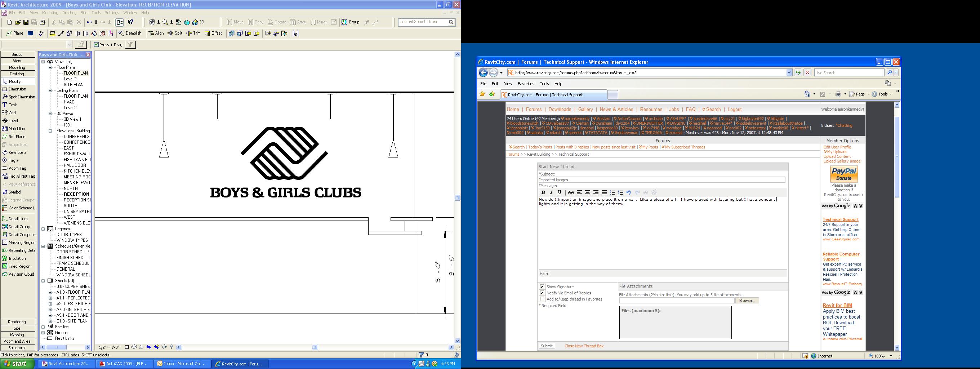980x369 pixels.
Task: Pick the Revision Cloud tool
Action: pyautogui.click(x=18, y=274)
